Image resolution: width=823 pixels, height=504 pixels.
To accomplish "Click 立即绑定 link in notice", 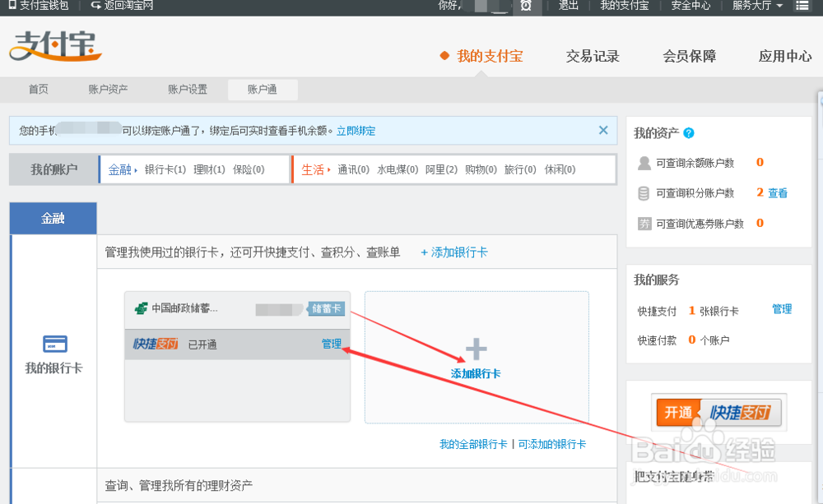I will pyautogui.click(x=356, y=131).
